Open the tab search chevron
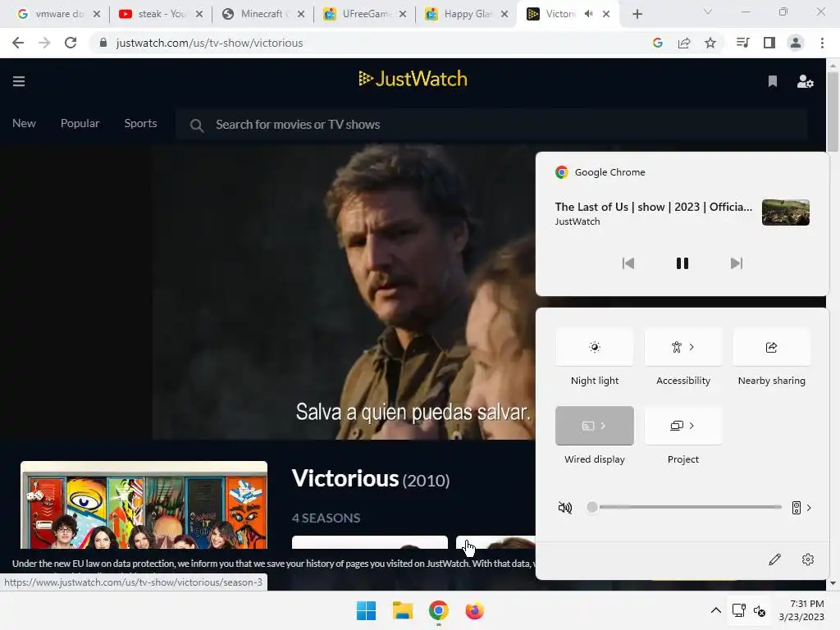 pos(708,11)
